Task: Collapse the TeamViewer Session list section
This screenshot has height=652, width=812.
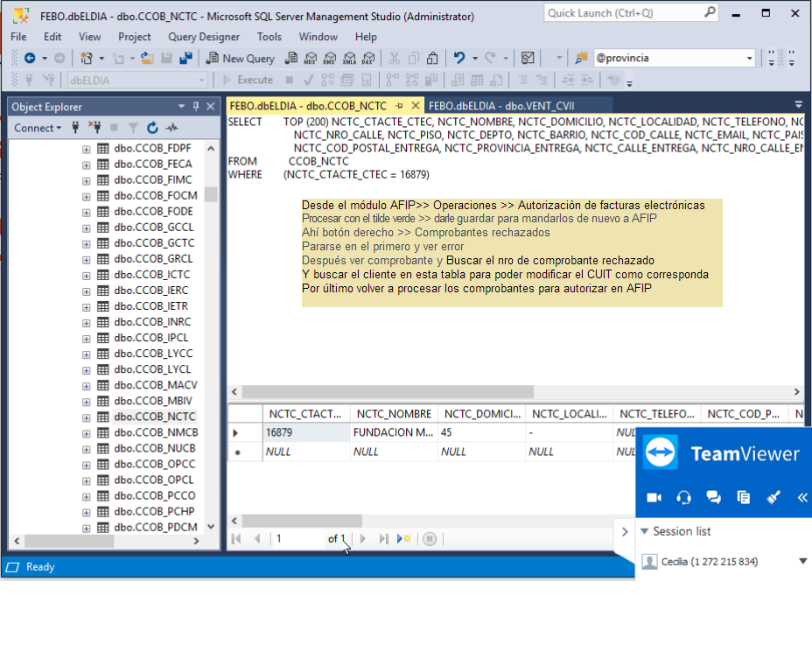Action: [645, 531]
